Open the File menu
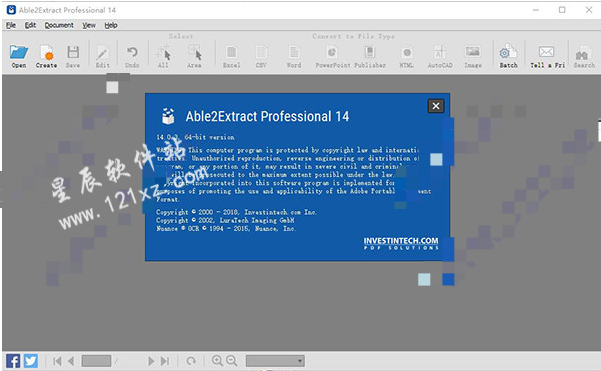601x371 pixels. (11, 25)
